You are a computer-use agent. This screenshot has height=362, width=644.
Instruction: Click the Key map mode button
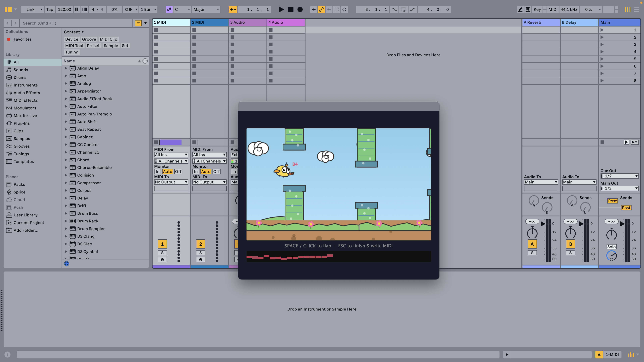537,10
